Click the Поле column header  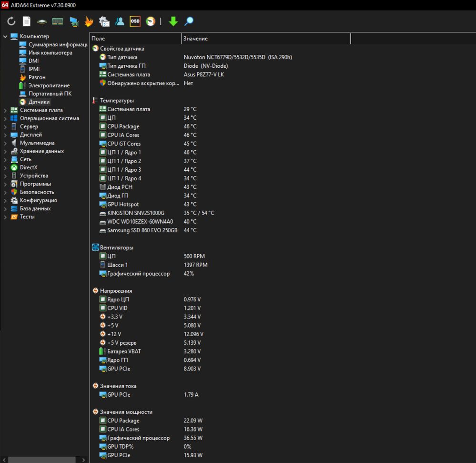(135, 39)
